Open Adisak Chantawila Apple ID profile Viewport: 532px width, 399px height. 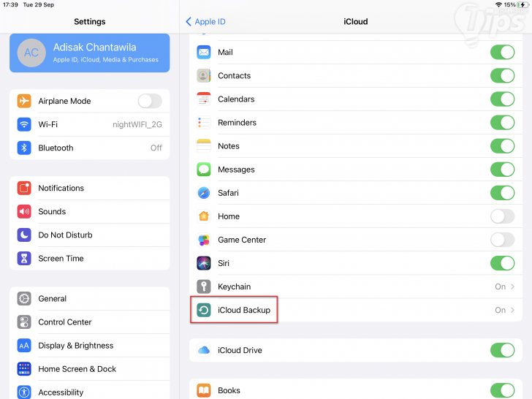(90, 53)
